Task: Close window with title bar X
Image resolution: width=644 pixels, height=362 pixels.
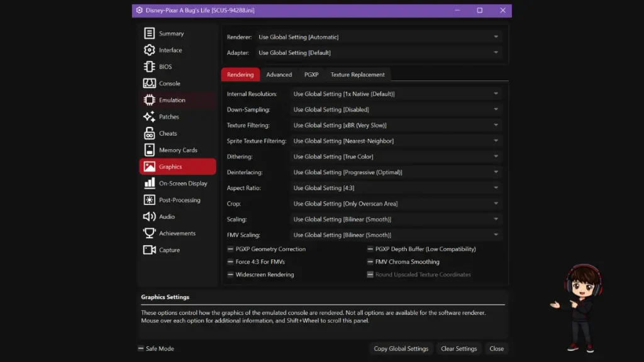Action: pyautogui.click(x=502, y=10)
